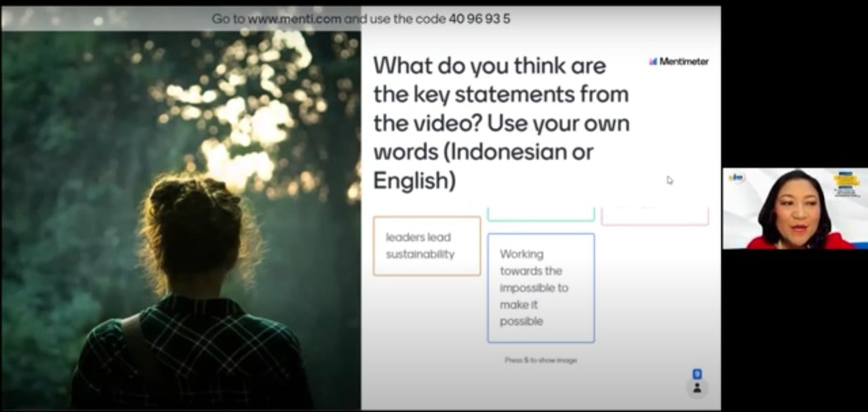Screen dimensions: 868x412
Task: Click the question heading about key statements
Action: (x=500, y=95)
